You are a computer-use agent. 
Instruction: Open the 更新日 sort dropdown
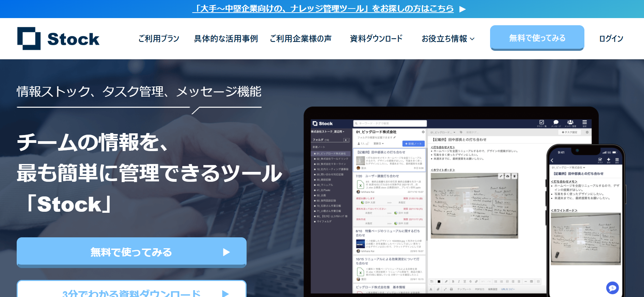(379, 144)
